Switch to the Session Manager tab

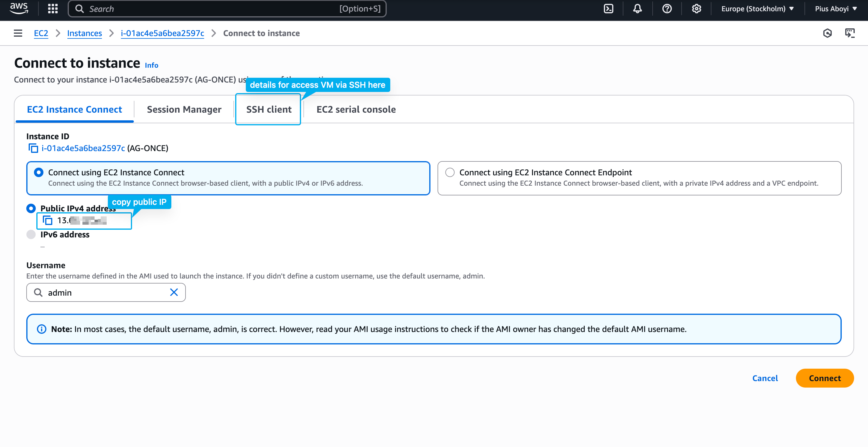point(184,109)
